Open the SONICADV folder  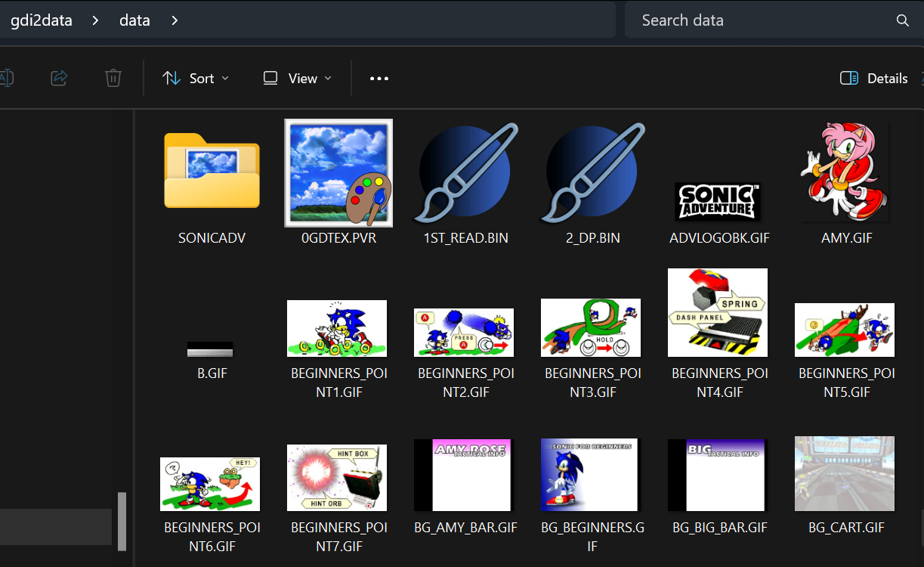click(212, 173)
